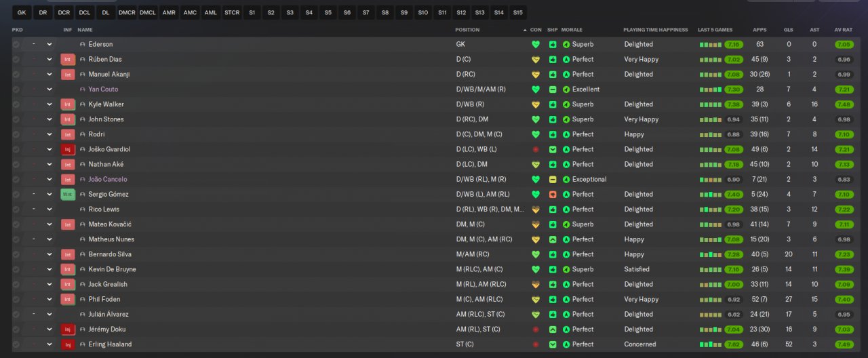This screenshot has width=868, height=358.
Task: Sort by AV RAT column header
Action: click(843, 30)
